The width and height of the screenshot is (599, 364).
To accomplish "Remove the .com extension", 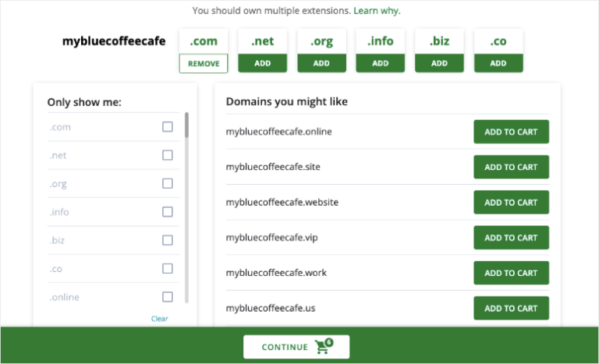I will tap(204, 63).
